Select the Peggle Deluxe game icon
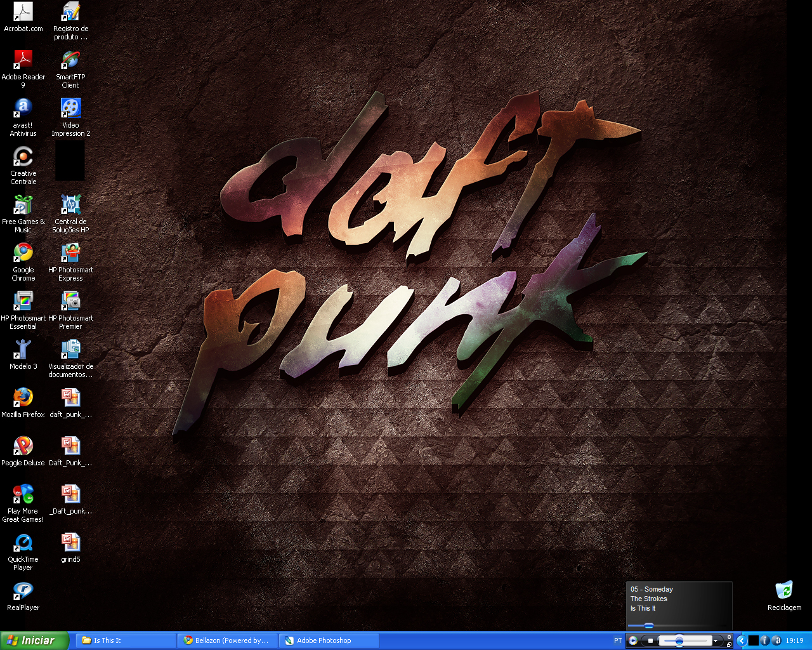Viewport: 812px width, 650px height. [23, 446]
